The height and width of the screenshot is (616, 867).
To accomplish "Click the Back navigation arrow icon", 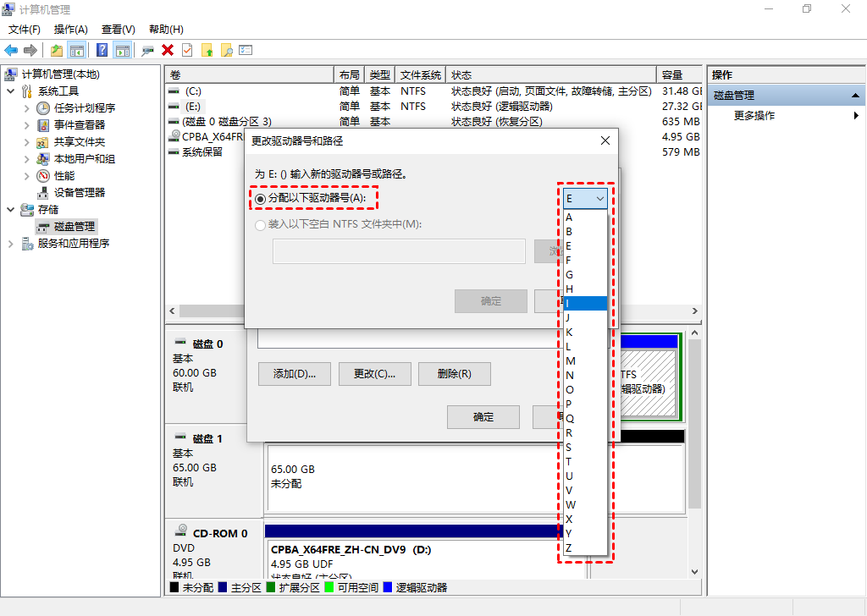I will point(10,49).
